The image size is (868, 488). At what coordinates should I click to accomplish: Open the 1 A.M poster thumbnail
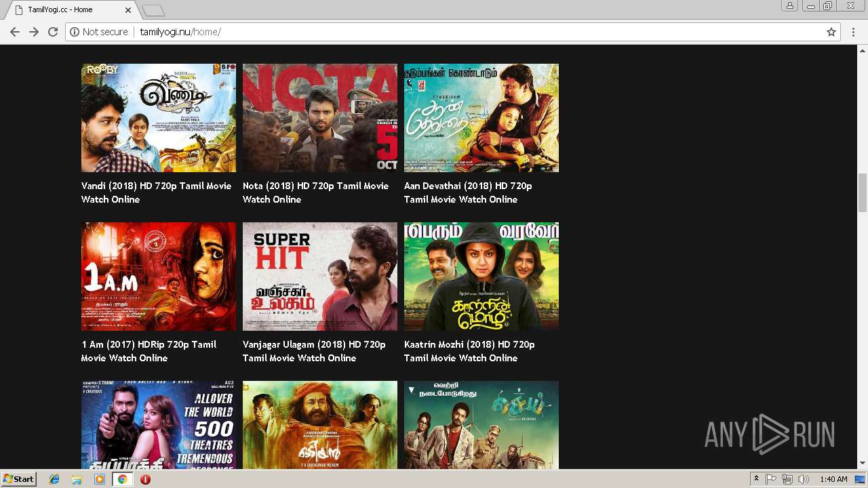pyautogui.click(x=159, y=277)
